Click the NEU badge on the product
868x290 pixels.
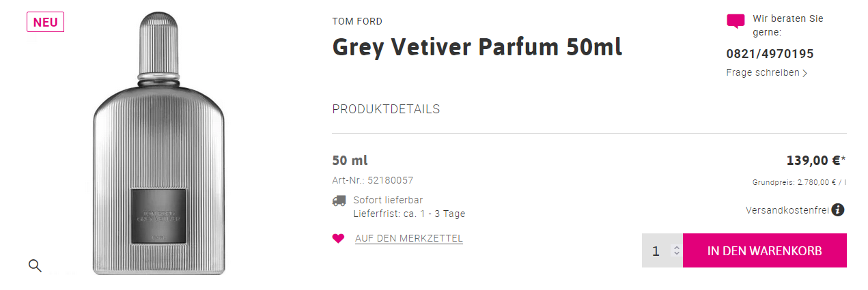click(45, 22)
